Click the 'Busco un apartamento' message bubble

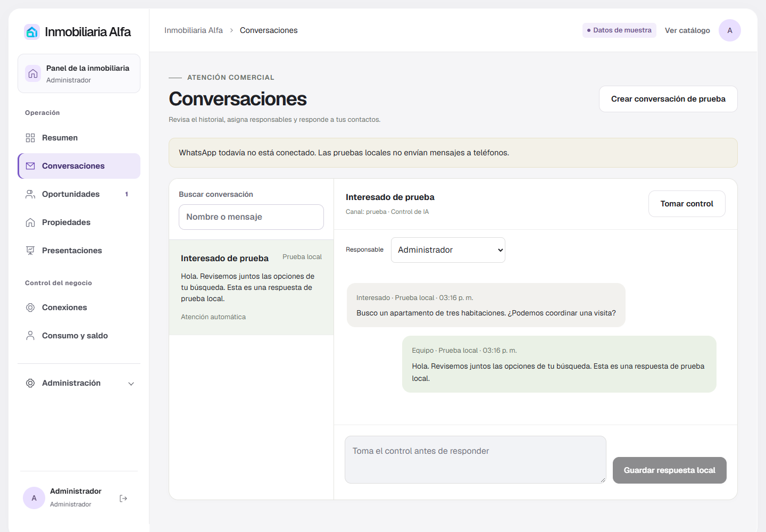click(x=486, y=305)
